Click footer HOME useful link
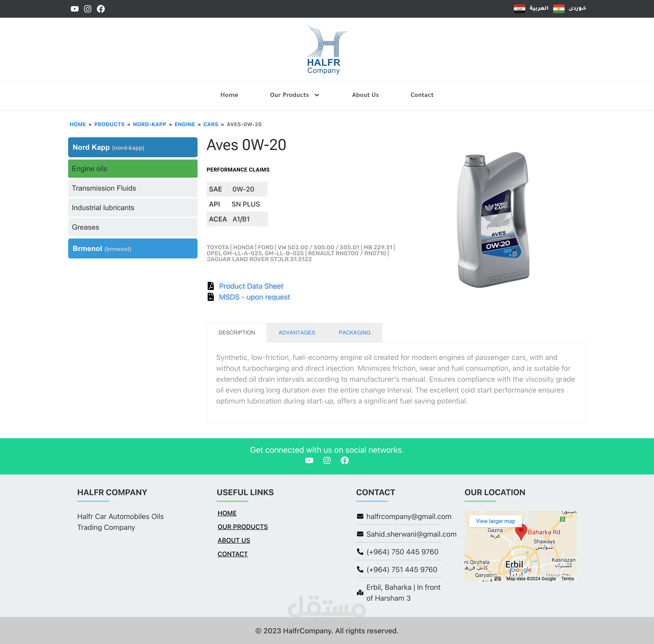The image size is (654, 644). tap(227, 513)
